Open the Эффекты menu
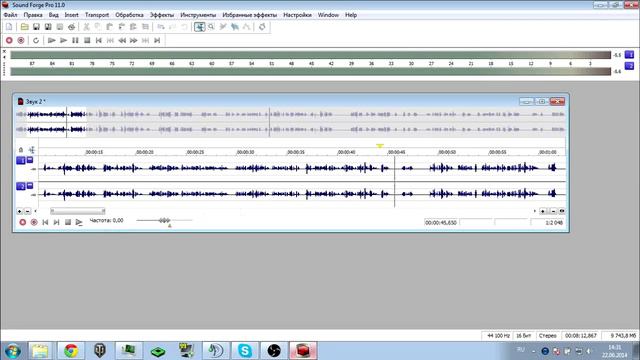640x360 pixels. click(162, 15)
